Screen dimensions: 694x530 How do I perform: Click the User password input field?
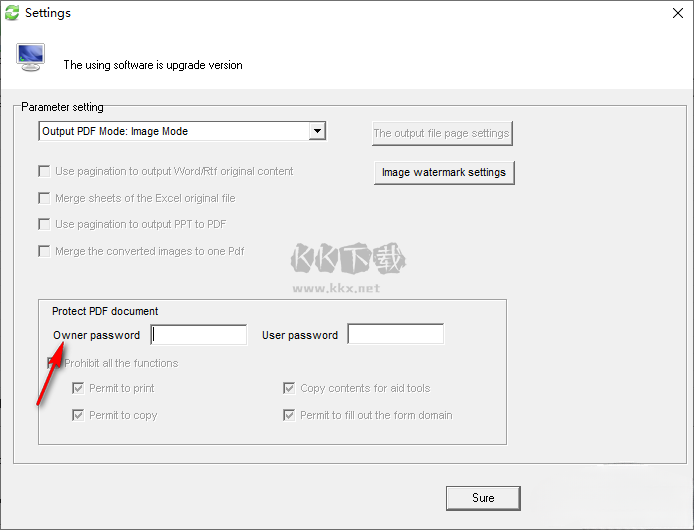click(396, 334)
